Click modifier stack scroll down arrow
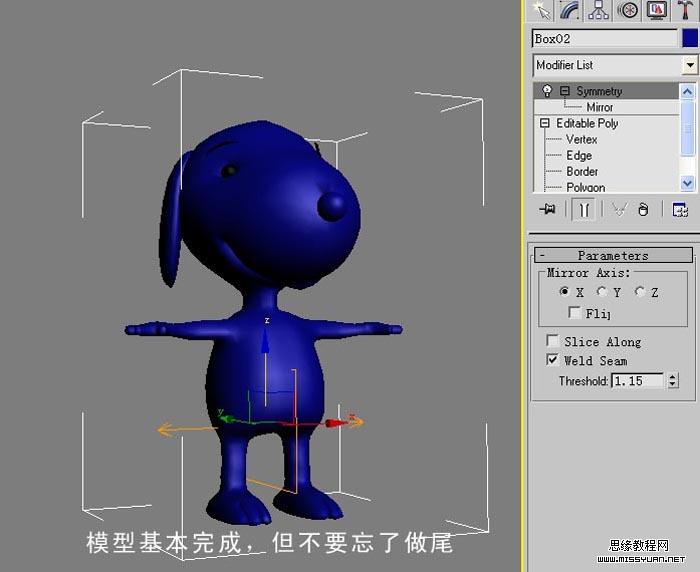This screenshot has width=700, height=572. 688,182
